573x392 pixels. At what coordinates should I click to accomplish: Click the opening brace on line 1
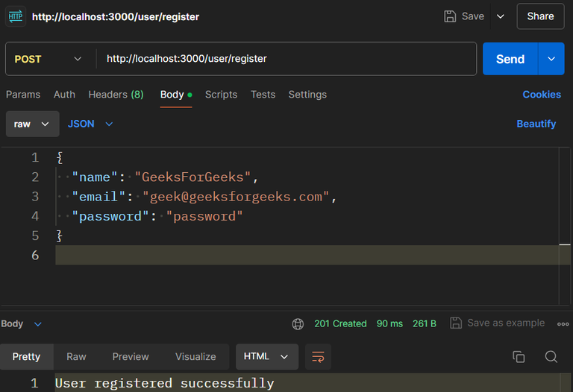tap(59, 158)
